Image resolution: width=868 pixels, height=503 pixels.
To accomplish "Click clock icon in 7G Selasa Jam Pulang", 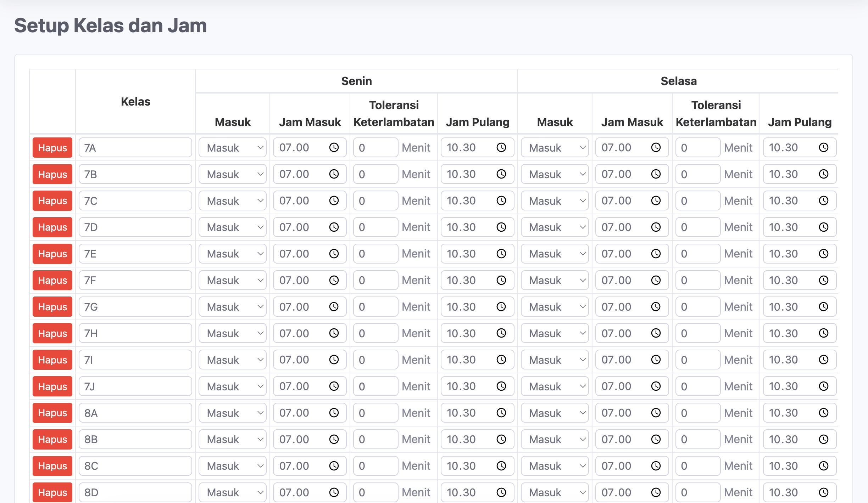I will (824, 307).
